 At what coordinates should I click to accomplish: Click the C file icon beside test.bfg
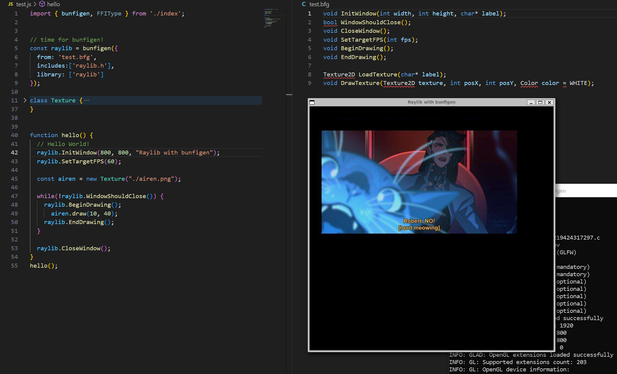[303, 4]
